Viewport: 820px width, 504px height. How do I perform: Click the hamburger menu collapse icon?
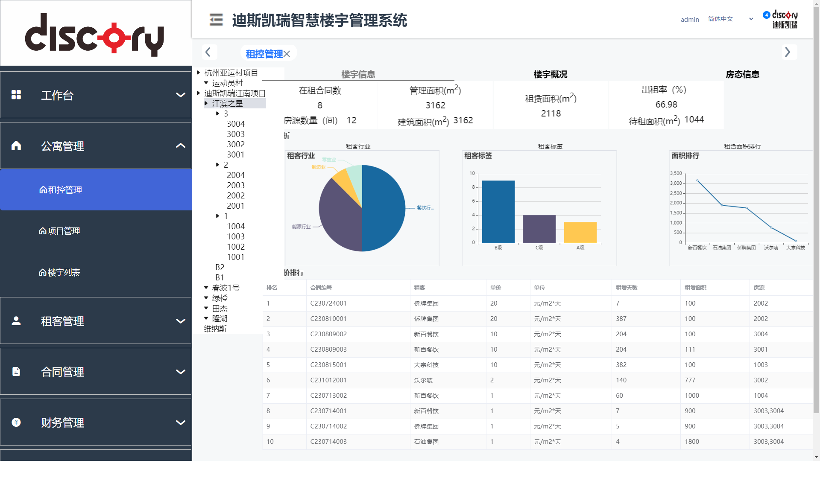tap(216, 20)
